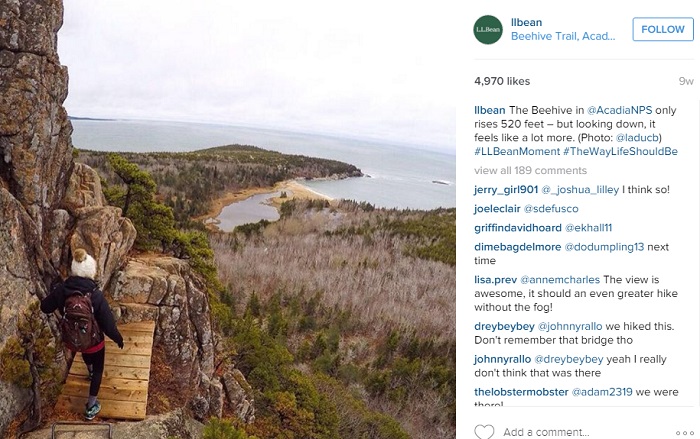This screenshot has height=439, width=700.
Task: Open the #TheWayLifeShouldBe hashtag
Action: (620, 152)
